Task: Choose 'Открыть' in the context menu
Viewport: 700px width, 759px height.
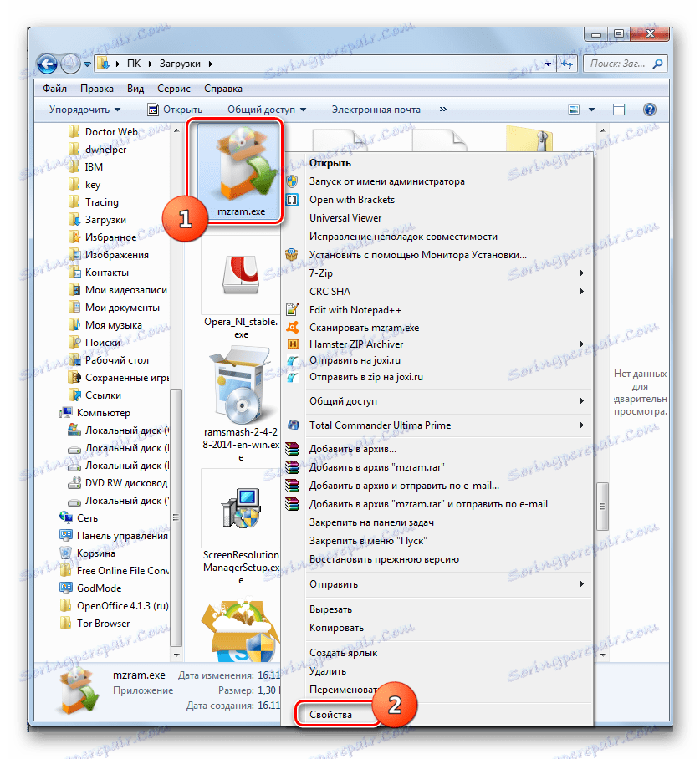Action: [330, 163]
